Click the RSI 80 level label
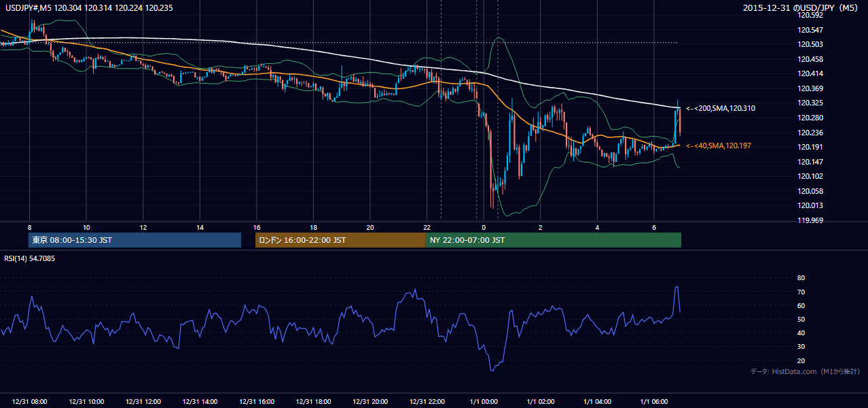The width and height of the screenshot is (868, 408). coord(801,278)
